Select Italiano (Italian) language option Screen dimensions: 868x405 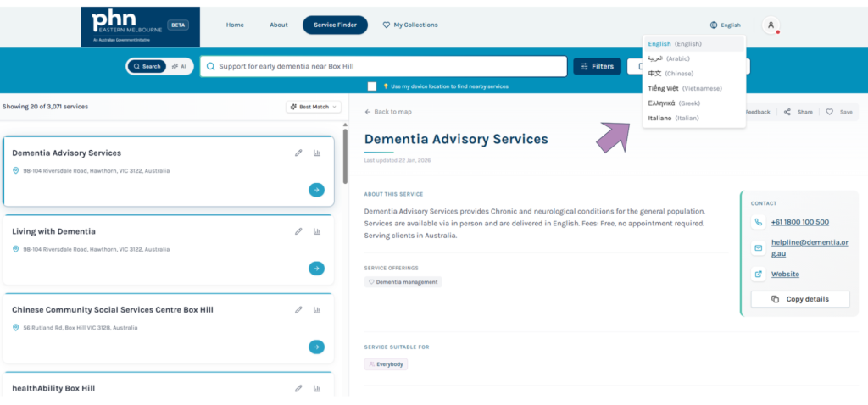[x=673, y=118]
